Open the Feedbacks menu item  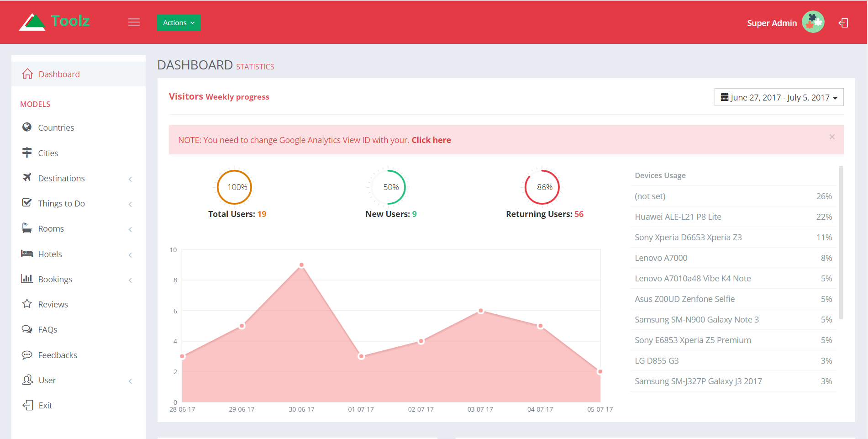(x=79, y=355)
